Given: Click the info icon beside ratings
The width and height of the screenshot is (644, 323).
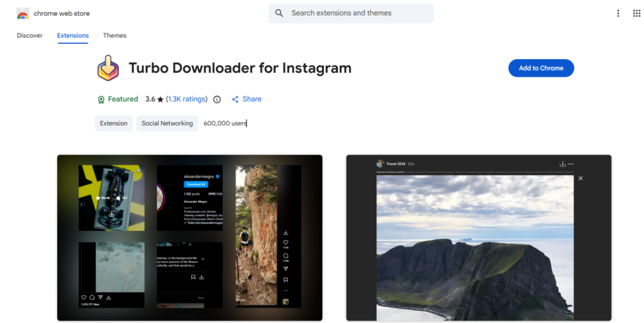Looking at the screenshot, I should pyautogui.click(x=217, y=99).
